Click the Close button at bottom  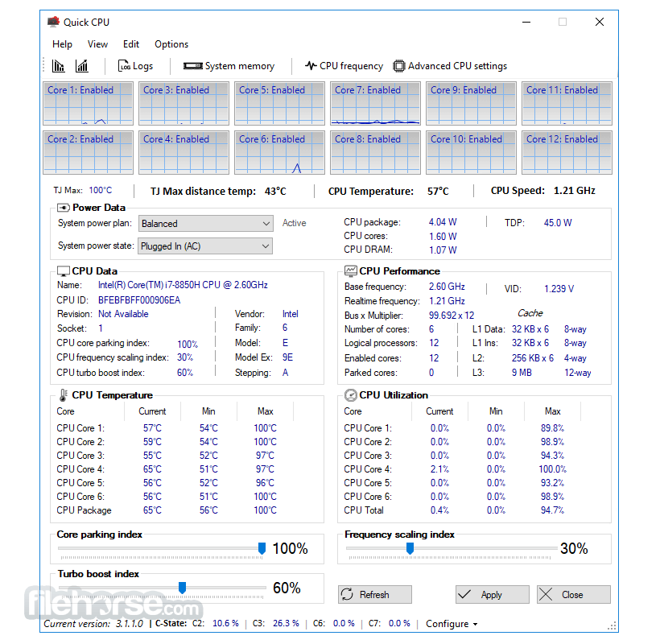pos(574,594)
